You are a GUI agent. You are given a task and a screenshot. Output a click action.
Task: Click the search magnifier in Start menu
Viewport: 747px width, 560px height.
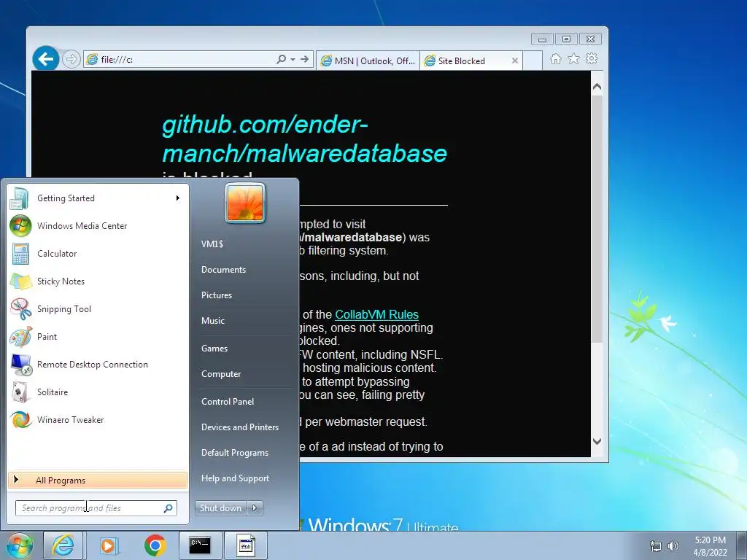click(x=169, y=508)
